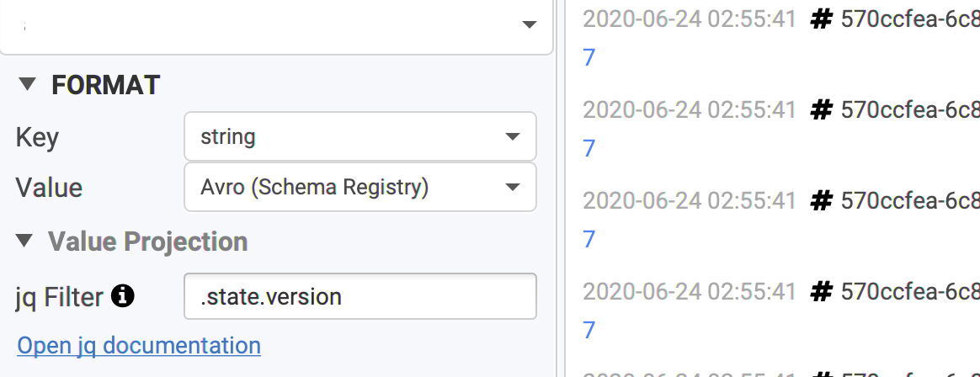Click the Value Projection heading text
Image resolution: width=980 pixels, height=377 pixels.
pyautogui.click(x=148, y=242)
